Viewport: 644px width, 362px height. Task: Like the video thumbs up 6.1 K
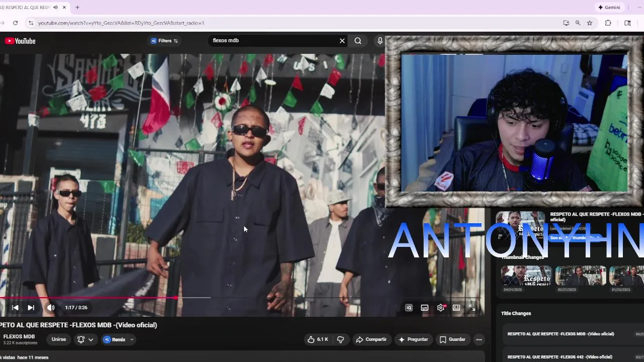[x=317, y=339]
